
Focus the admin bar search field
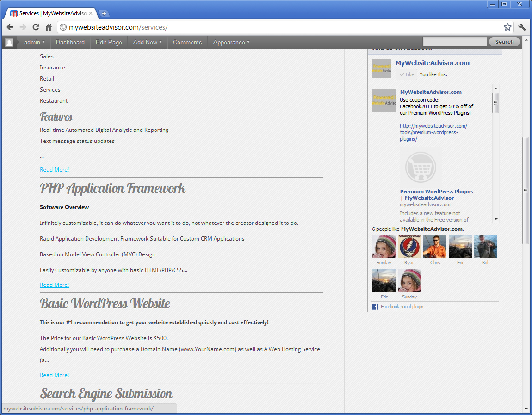454,42
